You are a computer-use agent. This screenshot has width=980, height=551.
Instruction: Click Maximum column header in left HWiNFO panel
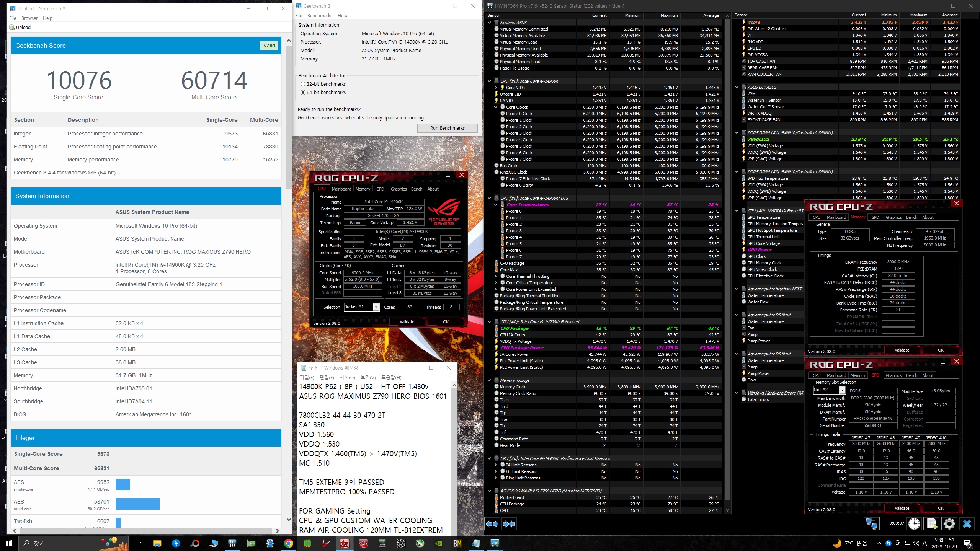[x=669, y=15]
